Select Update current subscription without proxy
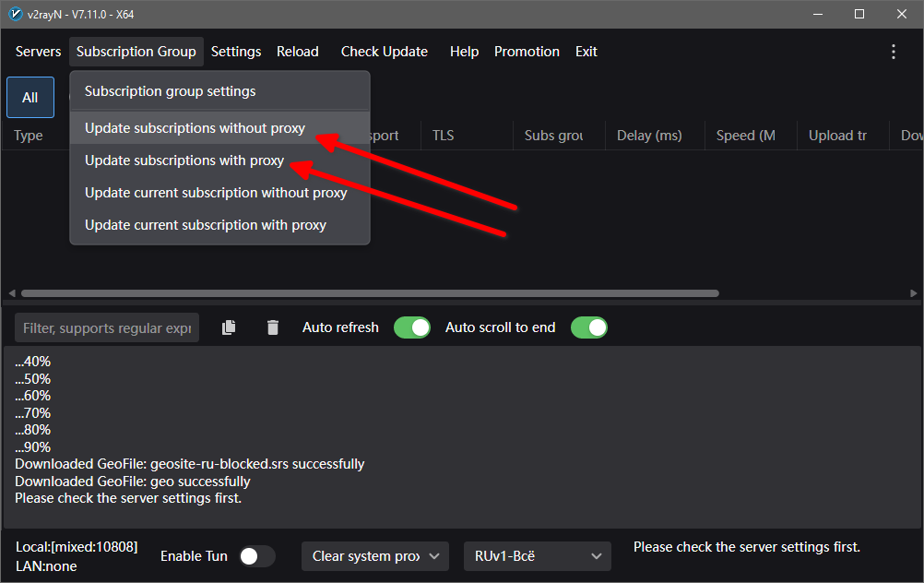This screenshot has height=583, width=924. [219, 193]
